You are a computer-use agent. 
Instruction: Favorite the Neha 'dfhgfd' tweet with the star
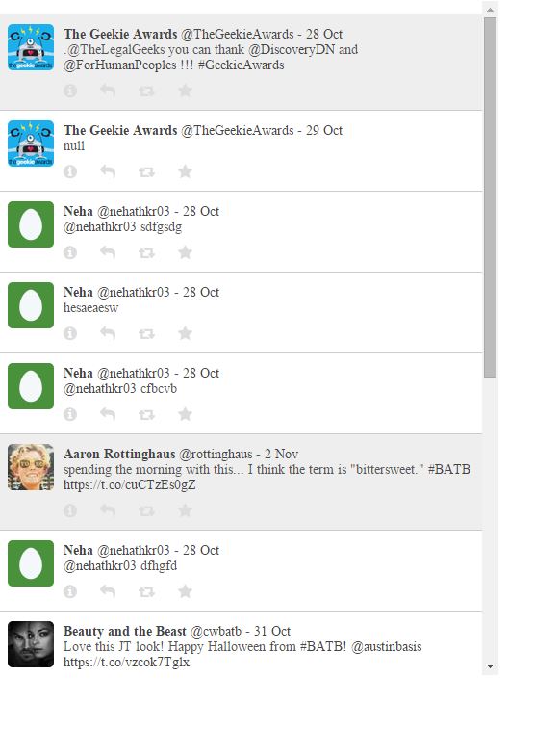coord(185,591)
